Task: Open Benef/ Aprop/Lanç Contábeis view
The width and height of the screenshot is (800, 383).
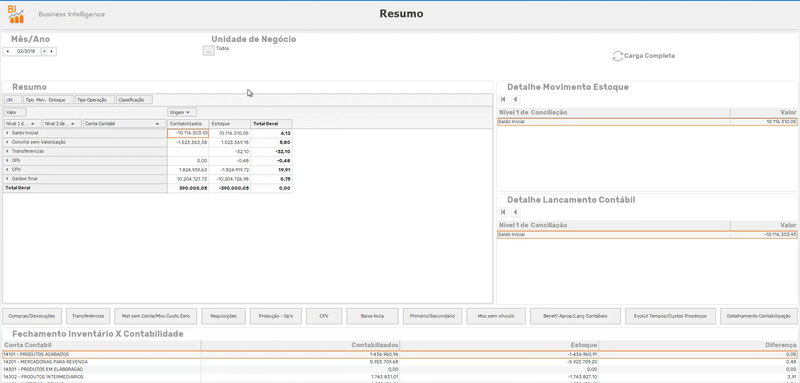Action: coord(576,316)
